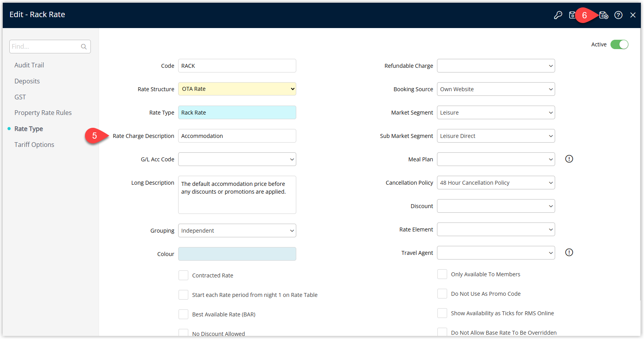Image resolution: width=644 pixels, height=339 pixels.
Task: Close the Edit Rack Rate window
Action: [x=633, y=15]
